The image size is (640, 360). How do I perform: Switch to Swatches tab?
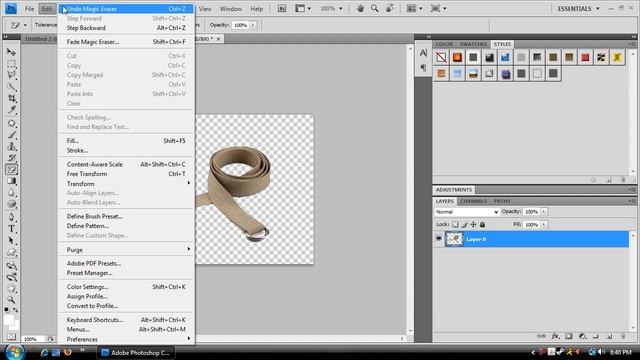[x=473, y=44]
